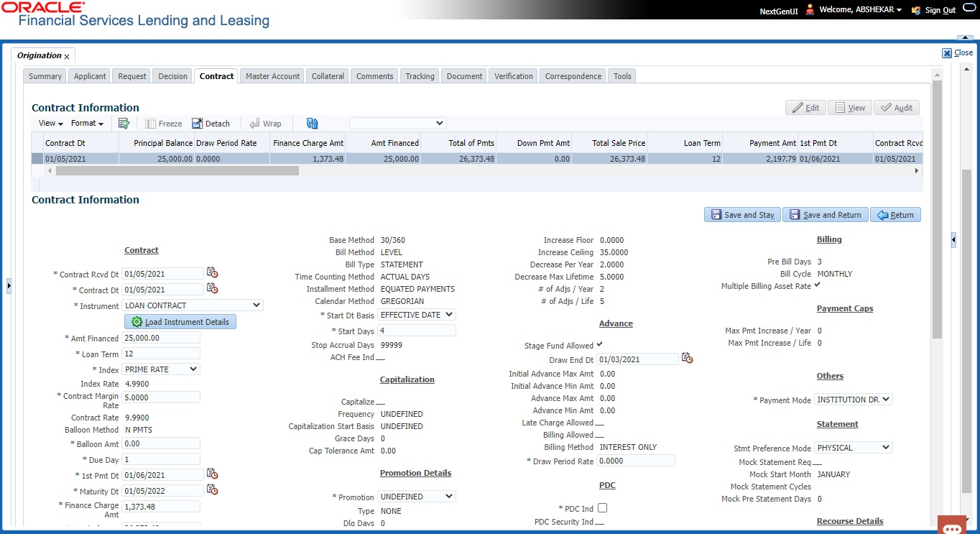980x534 pixels.
Task: Click the Sign Out icon in header
Action: (x=915, y=11)
